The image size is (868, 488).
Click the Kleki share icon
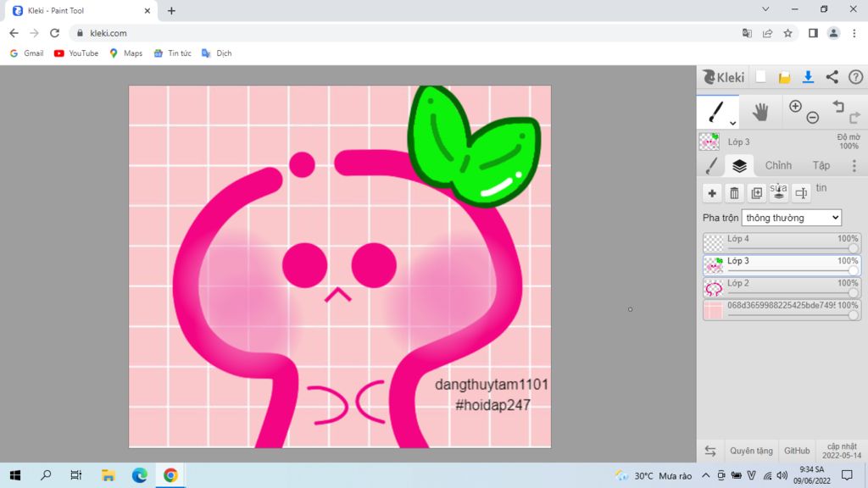coord(832,77)
